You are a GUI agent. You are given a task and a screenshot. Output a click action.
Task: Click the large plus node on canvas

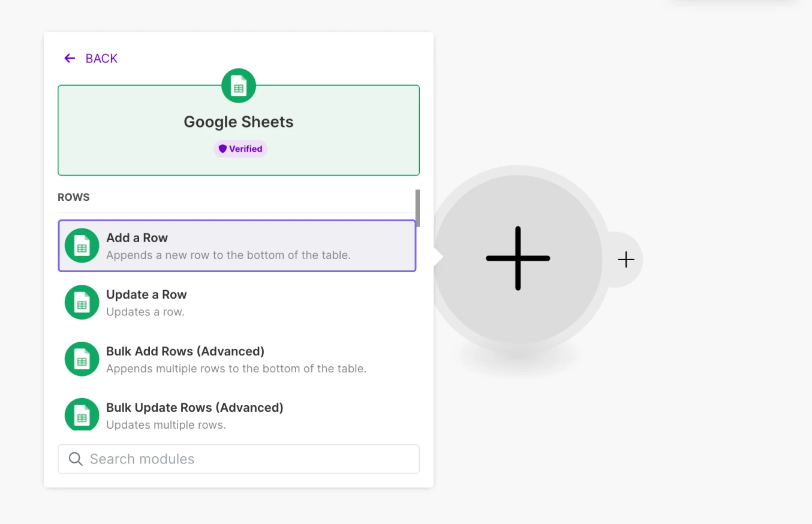coord(518,258)
